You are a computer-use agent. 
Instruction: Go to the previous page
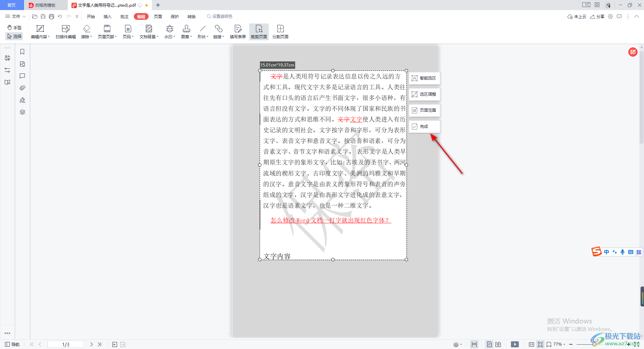coord(40,344)
